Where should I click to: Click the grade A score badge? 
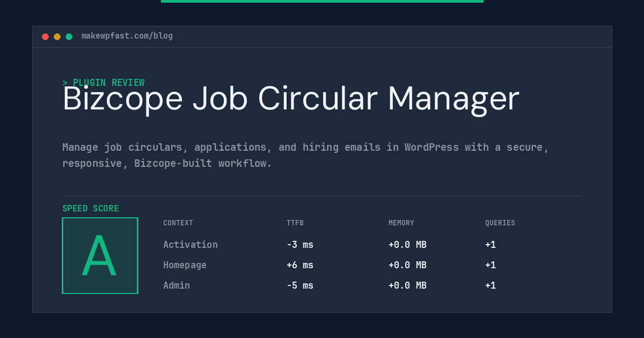(x=100, y=255)
